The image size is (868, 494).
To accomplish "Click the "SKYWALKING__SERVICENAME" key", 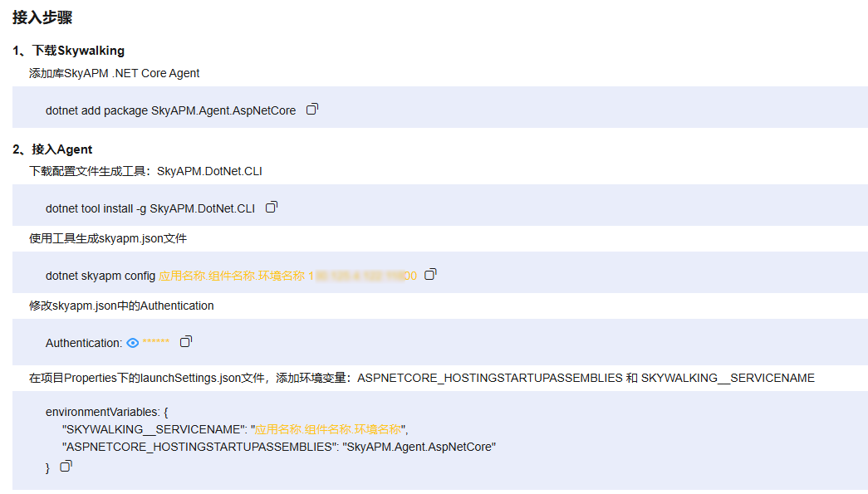I will point(155,429).
